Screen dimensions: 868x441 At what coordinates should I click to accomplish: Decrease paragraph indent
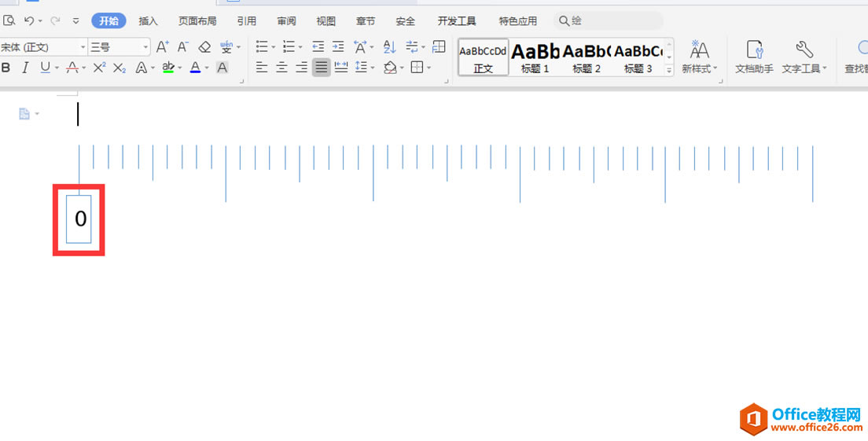pyautogui.click(x=318, y=46)
